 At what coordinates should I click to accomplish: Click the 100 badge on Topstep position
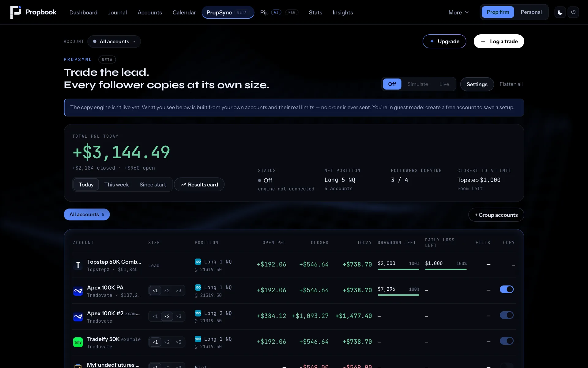pos(198,262)
